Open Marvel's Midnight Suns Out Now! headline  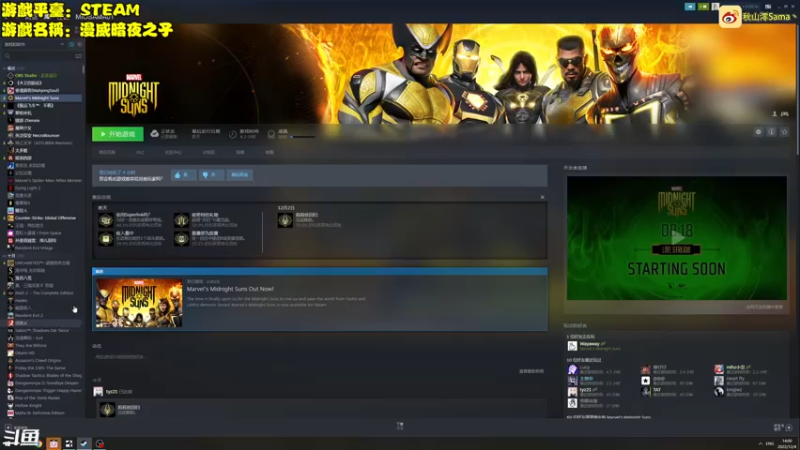pos(230,289)
